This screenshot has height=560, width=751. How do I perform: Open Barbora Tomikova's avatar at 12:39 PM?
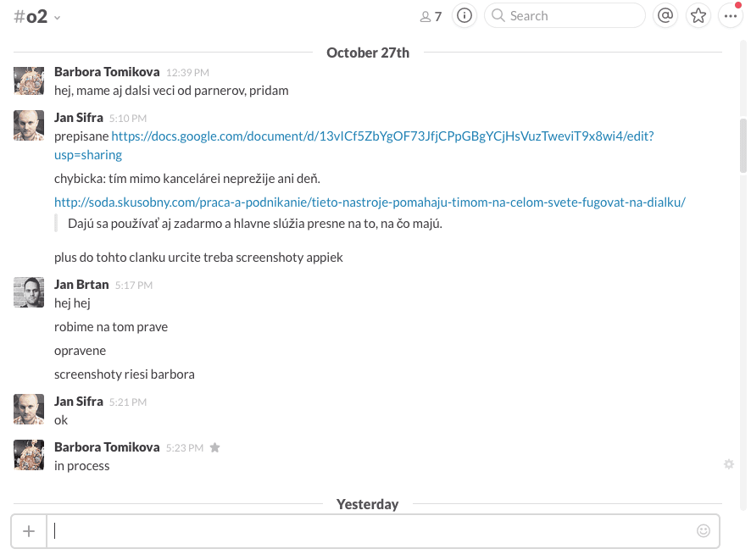(29, 80)
